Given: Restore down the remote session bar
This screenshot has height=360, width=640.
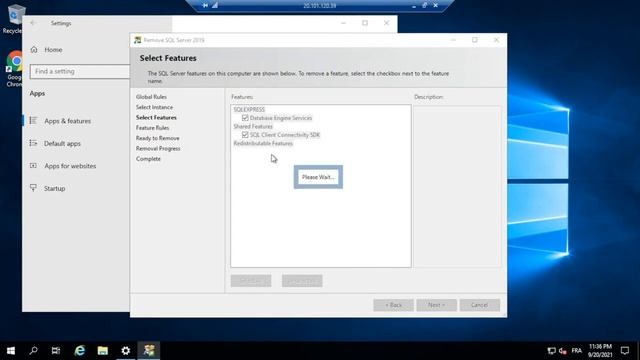Looking at the screenshot, I should [x=424, y=5].
